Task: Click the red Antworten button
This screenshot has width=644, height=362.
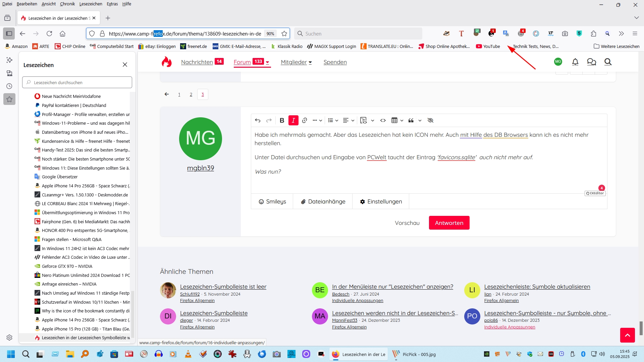Action: [449, 223]
